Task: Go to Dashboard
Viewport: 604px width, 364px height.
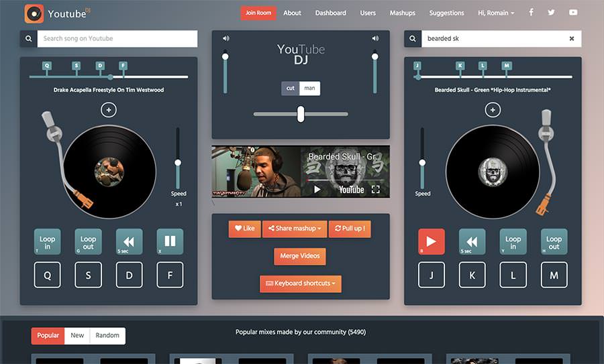Action: pyautogui.click(x=330, y=13)
